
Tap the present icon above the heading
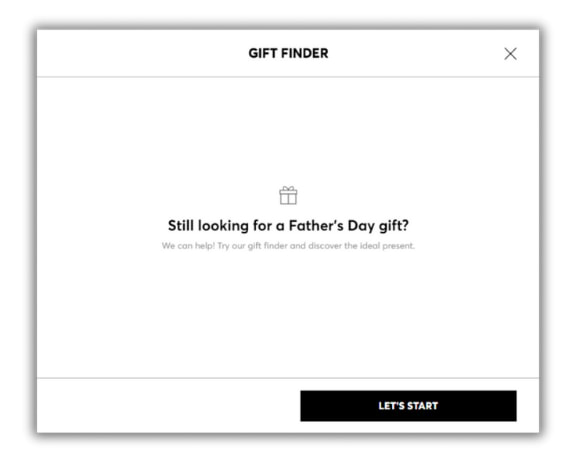point(288,195)
